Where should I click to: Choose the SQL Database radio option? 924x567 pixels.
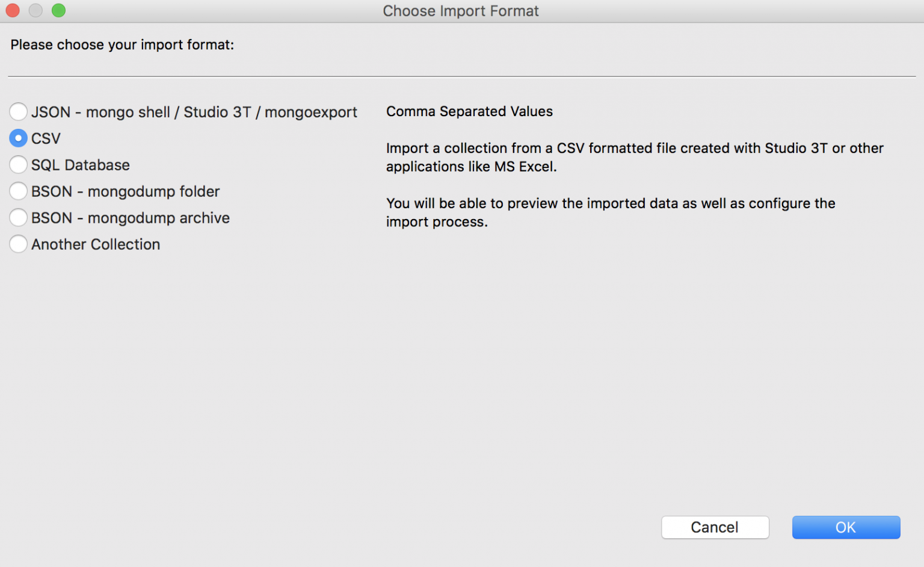18,164
